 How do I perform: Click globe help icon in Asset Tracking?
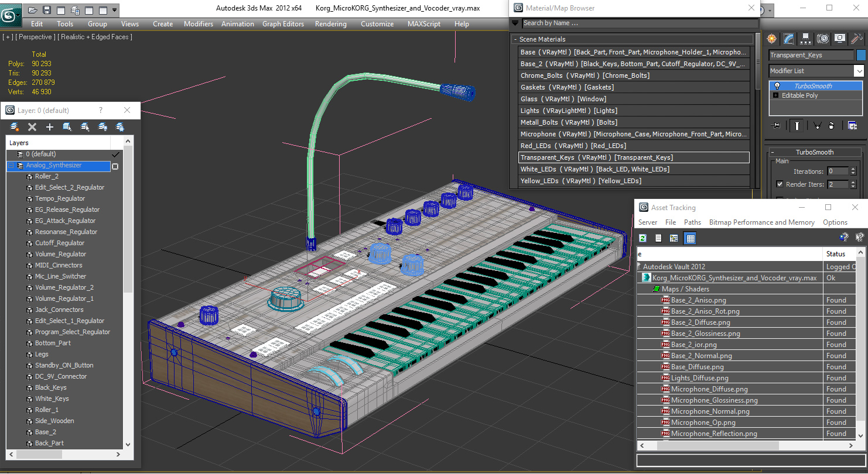pyautogui.click(x=843, y=238)
